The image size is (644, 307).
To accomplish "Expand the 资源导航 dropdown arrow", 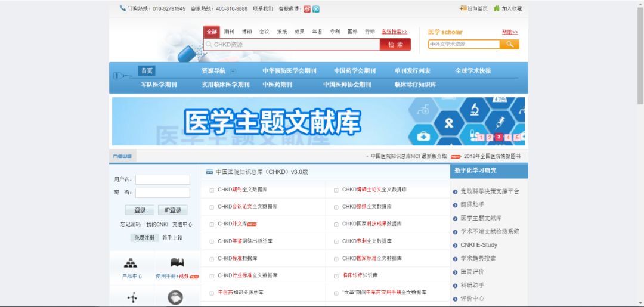I will [x=233, y=71].
